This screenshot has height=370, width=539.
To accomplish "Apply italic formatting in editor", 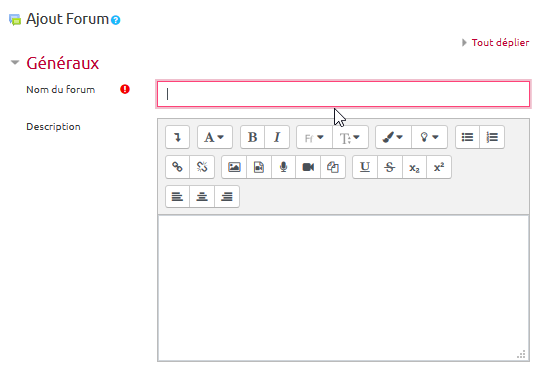I will coord(277,137).
